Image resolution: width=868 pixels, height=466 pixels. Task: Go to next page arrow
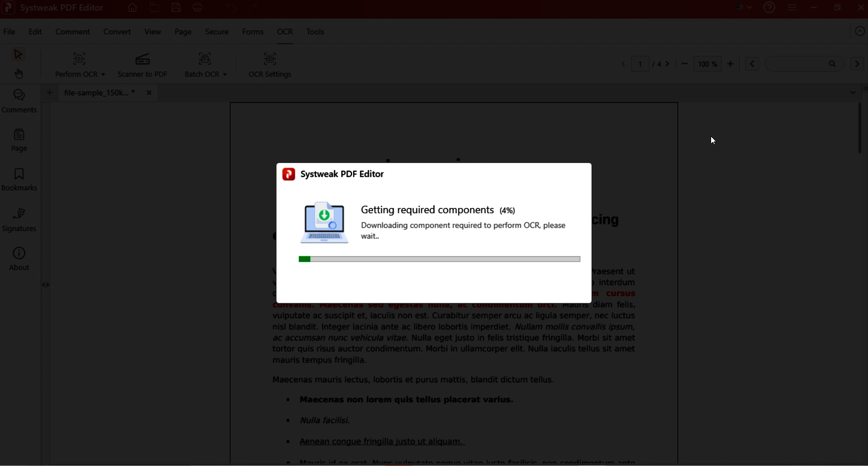point(667,64)
